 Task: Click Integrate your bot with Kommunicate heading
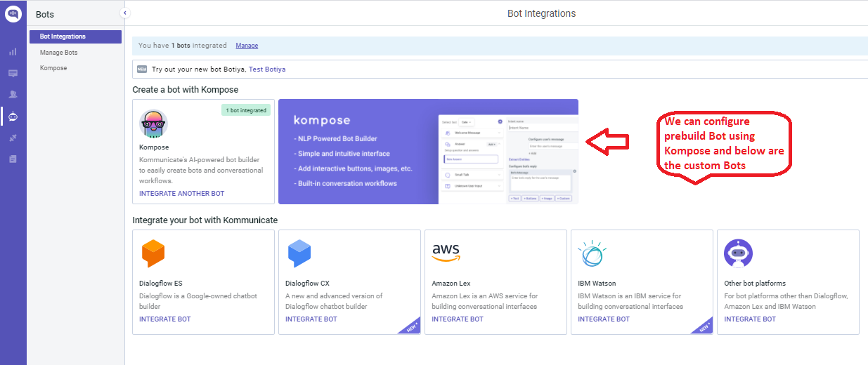[x=205, y=220]
